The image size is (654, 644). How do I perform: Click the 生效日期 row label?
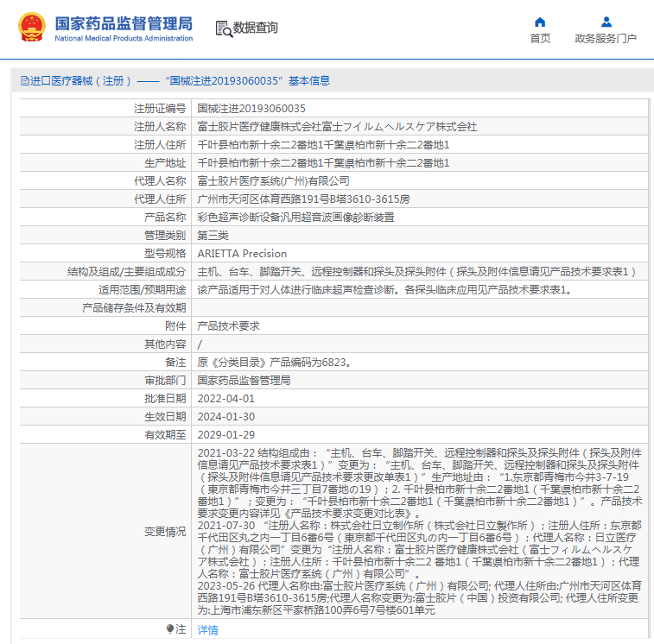[165, 417]
